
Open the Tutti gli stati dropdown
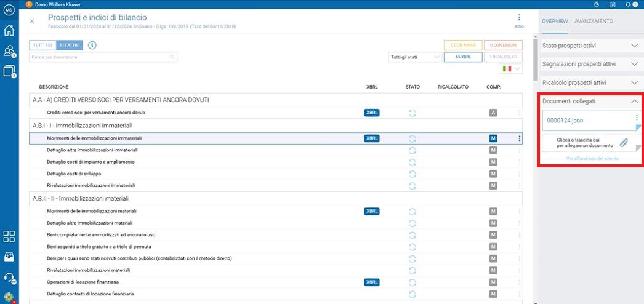point(415,57)
